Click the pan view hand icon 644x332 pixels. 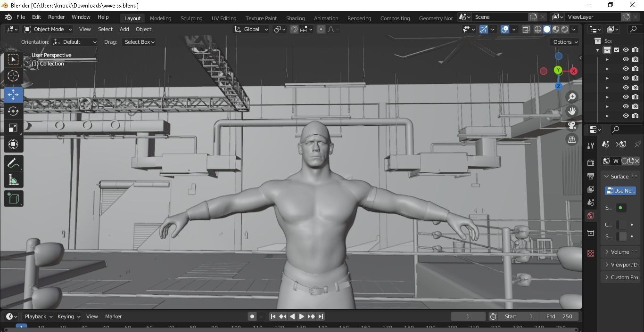coord(572,111)
